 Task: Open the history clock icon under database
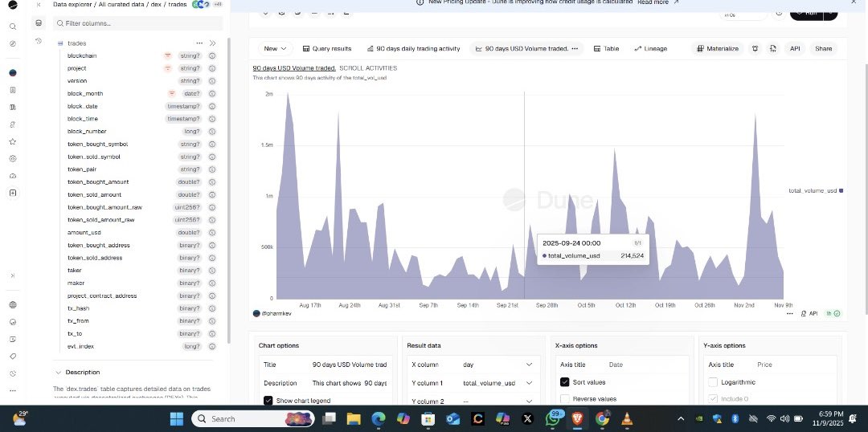point(39,41)
